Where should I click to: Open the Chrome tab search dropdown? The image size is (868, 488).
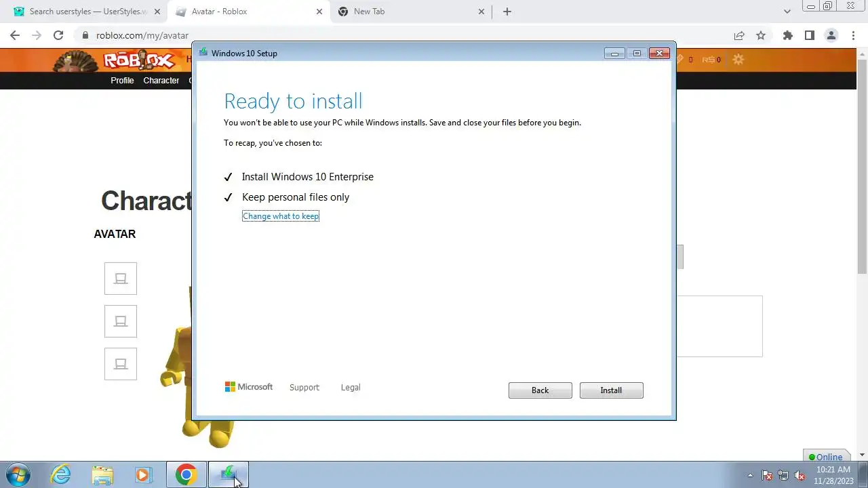click(787, 12)
